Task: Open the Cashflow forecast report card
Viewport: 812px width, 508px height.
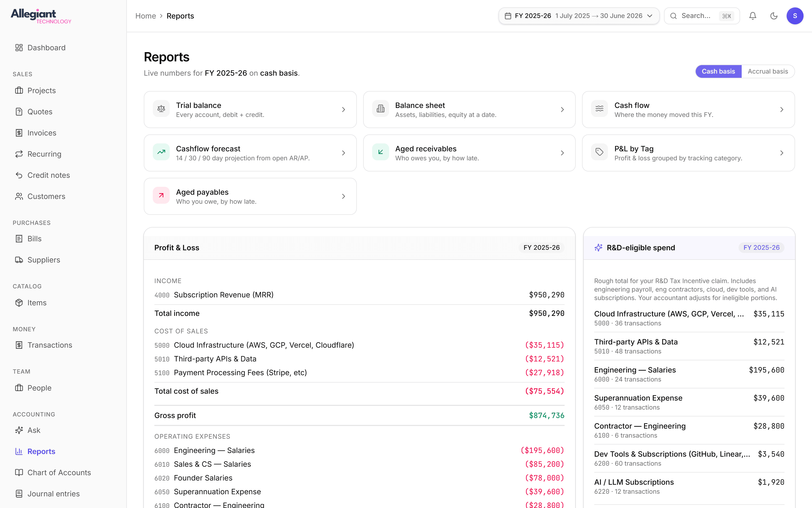Action: (x=250, y=153)
